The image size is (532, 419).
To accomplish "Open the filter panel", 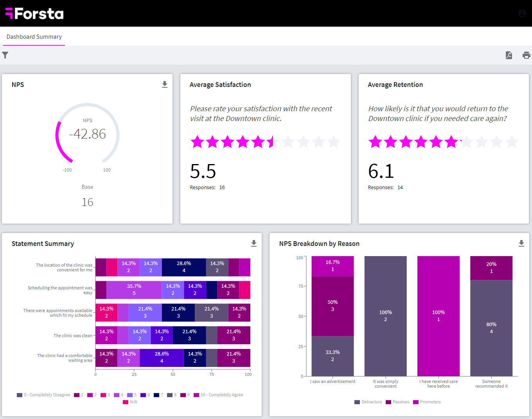I will point(5,55).
